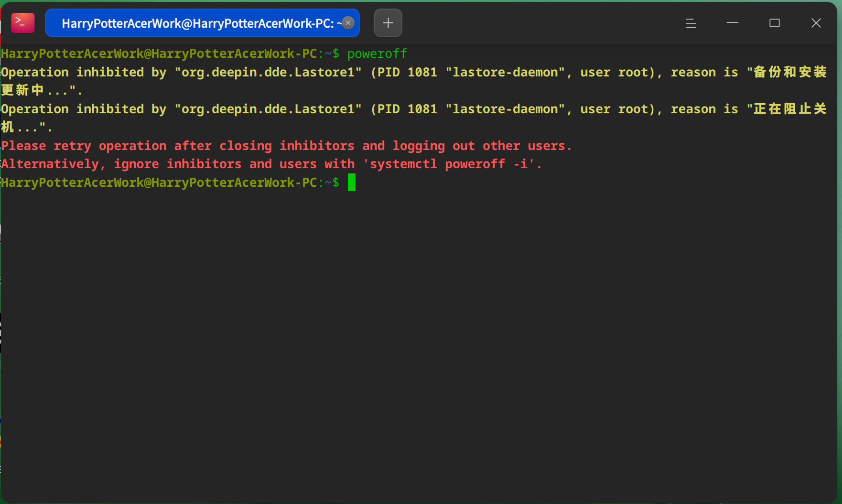Image resolution: width=842 pixels, height=504 pixels.
Task: Click 'Please retry operation' red warning line
Action: pos(287,146)
